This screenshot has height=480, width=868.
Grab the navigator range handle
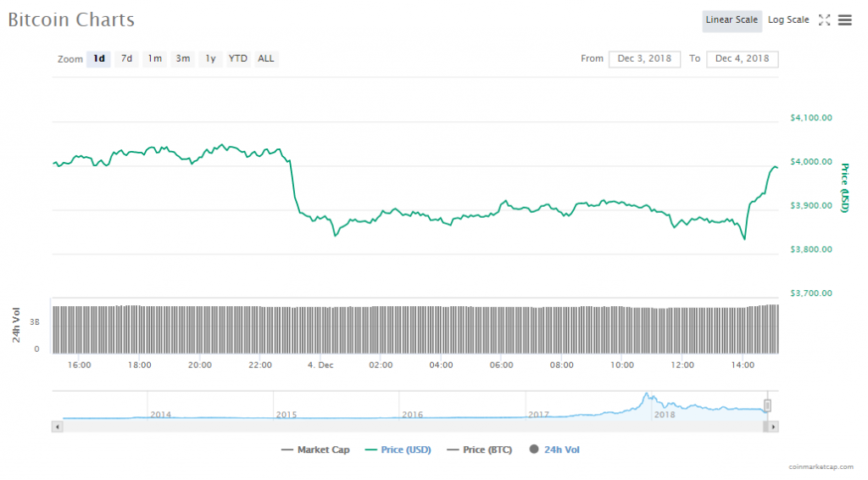click(x=768, y=405)
